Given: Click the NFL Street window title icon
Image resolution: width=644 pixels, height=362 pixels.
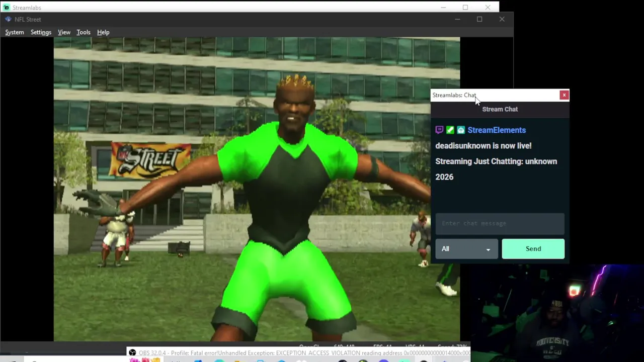Looking at the screenshot, I should (8, 19).
